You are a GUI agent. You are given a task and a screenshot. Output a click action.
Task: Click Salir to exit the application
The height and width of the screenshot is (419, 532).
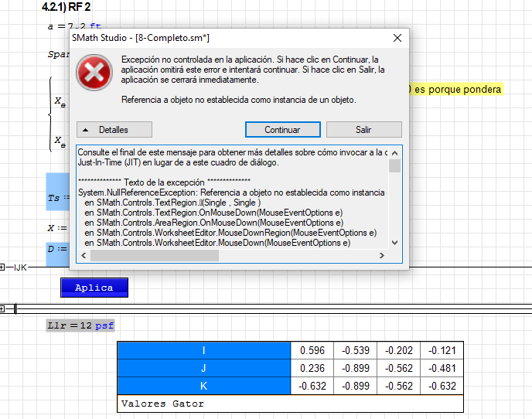[x=363, y=130]
